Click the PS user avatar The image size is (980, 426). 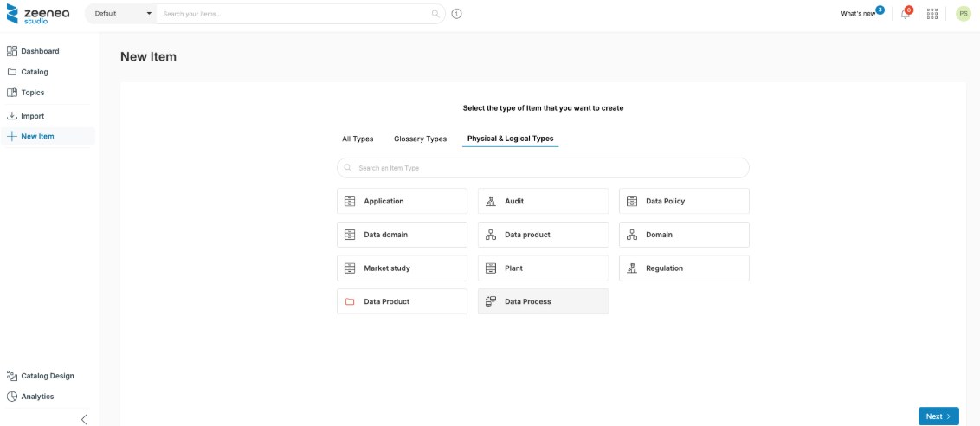(963, 14)
